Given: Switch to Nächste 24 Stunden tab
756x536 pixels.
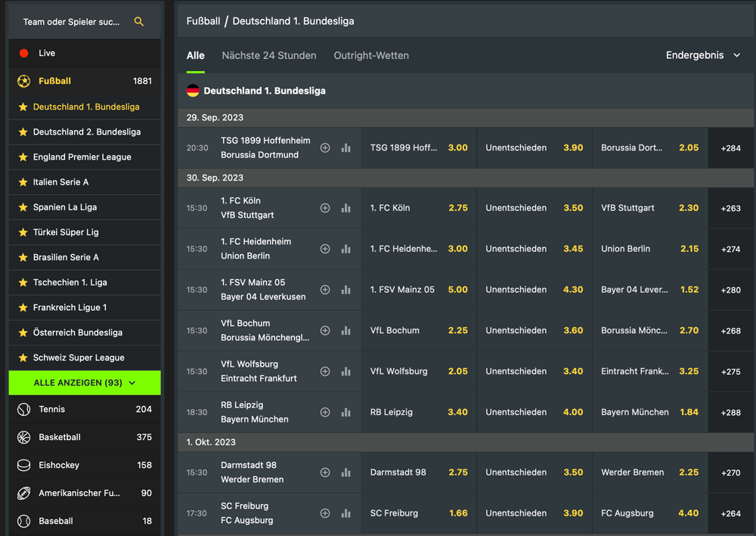Looking at the screenshot, I should click(269, 55).
